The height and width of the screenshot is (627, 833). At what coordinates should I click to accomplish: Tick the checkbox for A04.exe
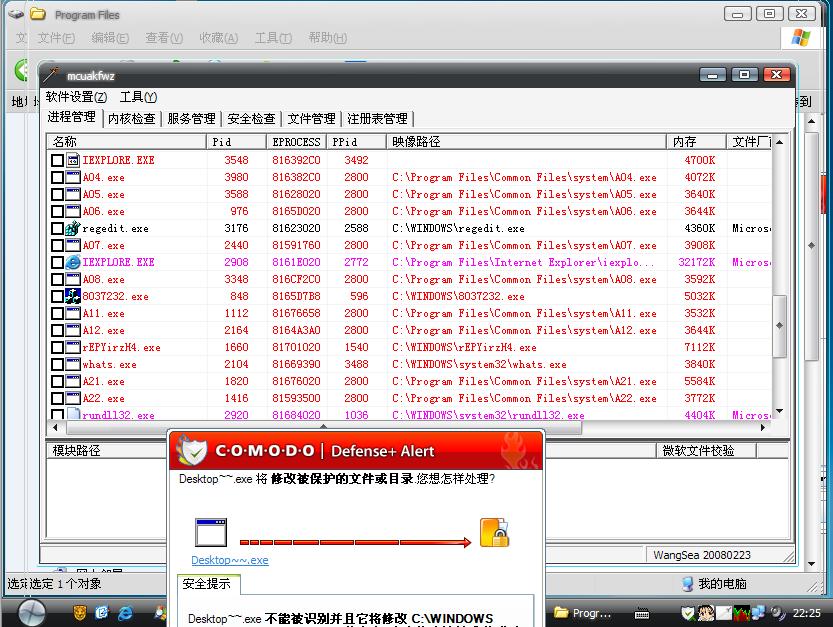(57, 177)
